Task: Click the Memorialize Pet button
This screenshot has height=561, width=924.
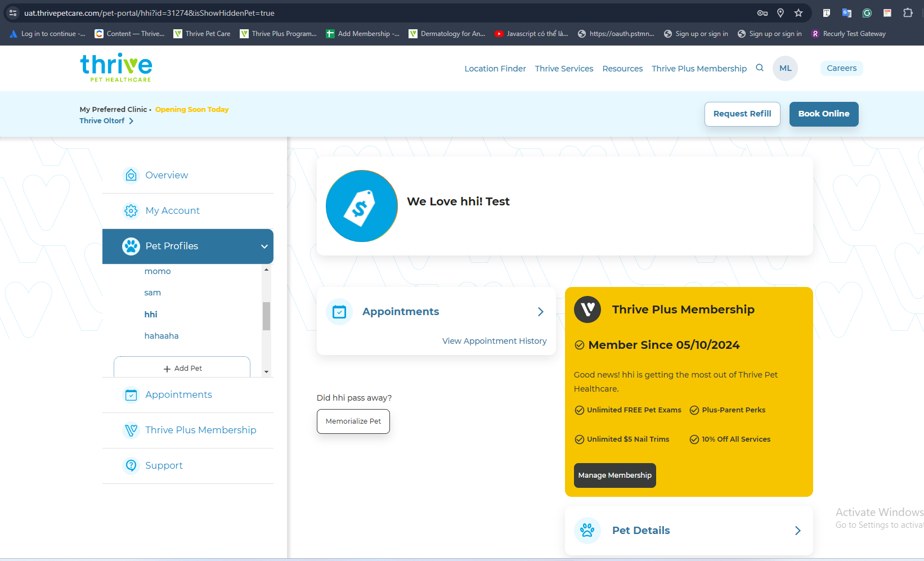Action: (353, 421)
